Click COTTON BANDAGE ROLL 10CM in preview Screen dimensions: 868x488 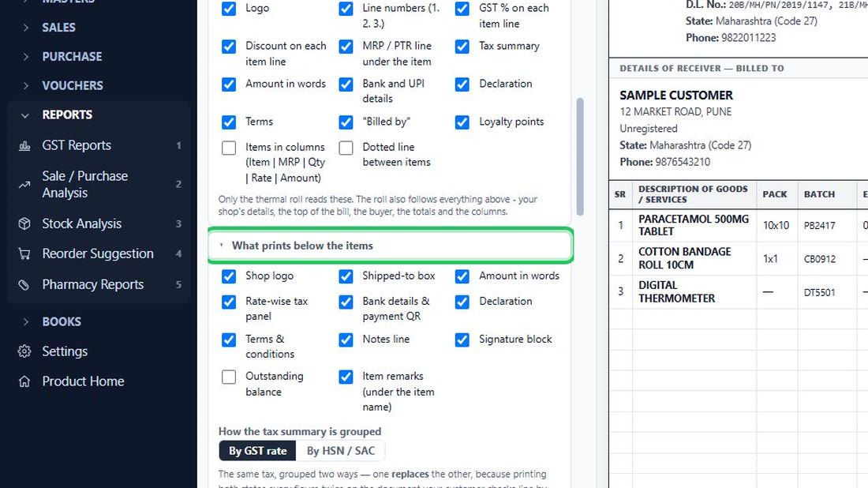tap(685, 258)
